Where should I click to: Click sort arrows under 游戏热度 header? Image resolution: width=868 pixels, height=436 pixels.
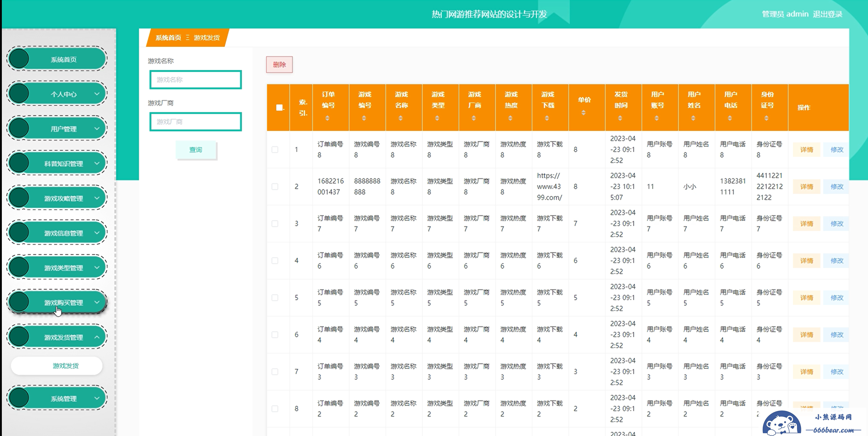tap(510, 118)
